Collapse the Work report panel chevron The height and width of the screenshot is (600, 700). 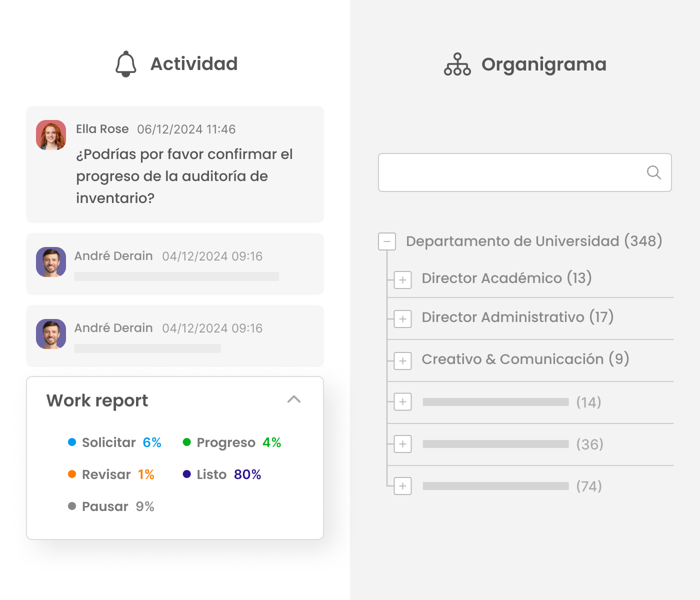coord(294,399)
